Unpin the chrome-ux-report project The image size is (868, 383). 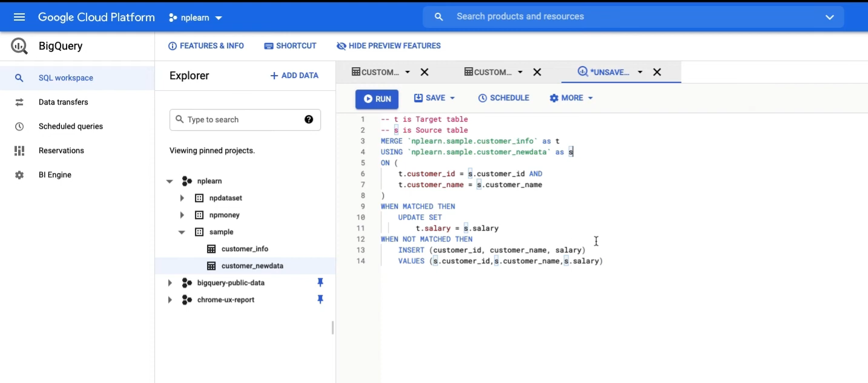(x=320, y=300)
